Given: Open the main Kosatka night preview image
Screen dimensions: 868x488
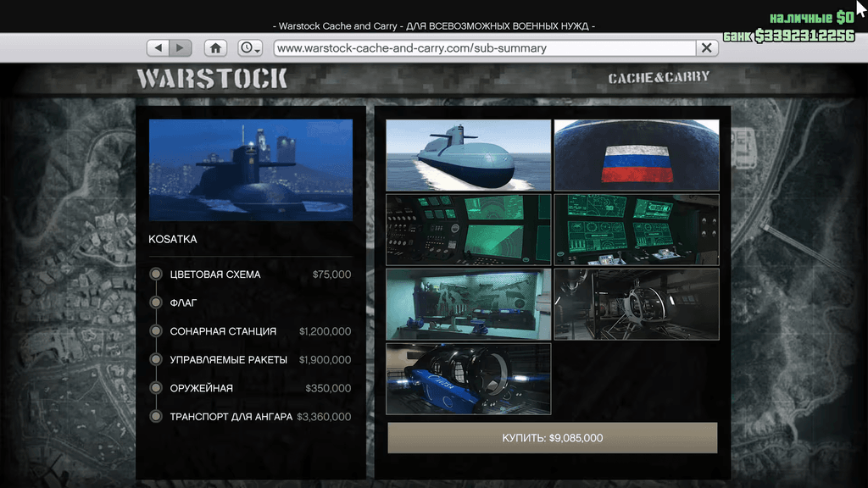Looking at the screenshot, I should coord(251,169).
